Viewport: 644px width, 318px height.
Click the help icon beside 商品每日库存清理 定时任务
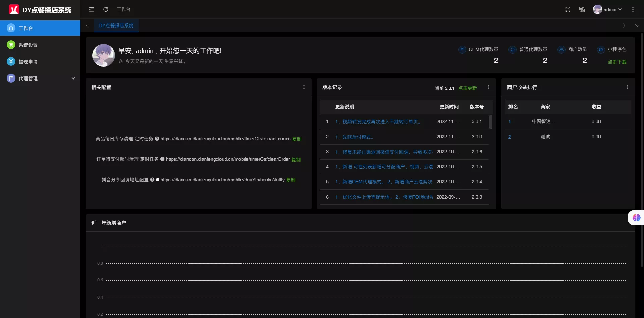[157, 139]
